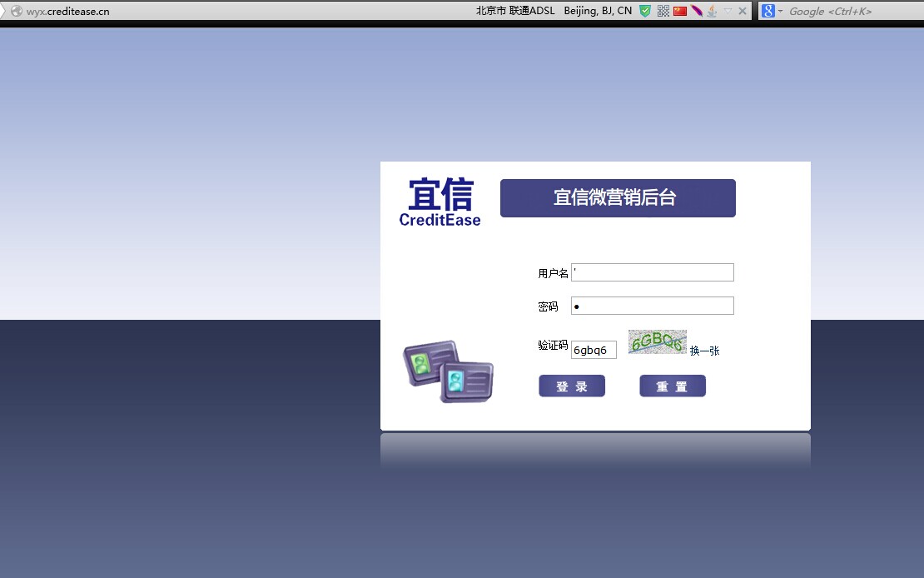Open the QR code icon in address bar
The image size is (924, 578).
[x=663, y=11]
